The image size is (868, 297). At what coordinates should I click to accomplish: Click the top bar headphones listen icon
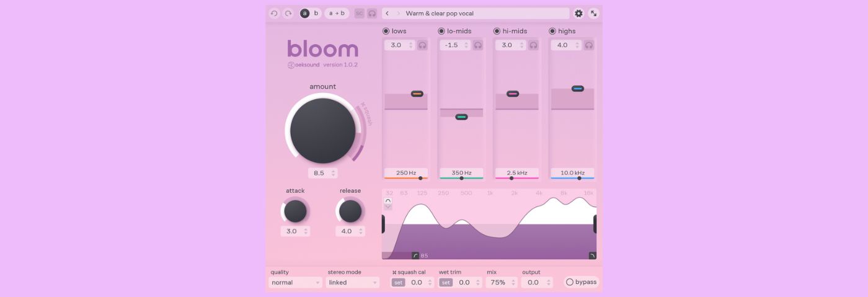click(x=372, y=13)
